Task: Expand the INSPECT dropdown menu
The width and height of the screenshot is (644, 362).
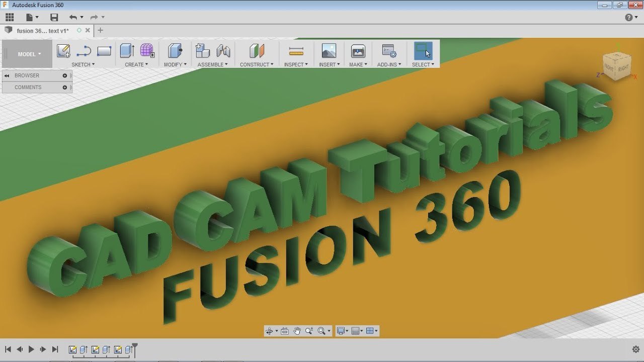Action: [296, 64]
